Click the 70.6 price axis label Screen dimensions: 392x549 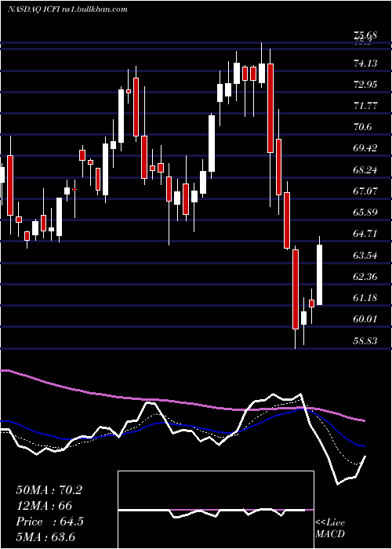pyautogui.click(x=362, y=127)
